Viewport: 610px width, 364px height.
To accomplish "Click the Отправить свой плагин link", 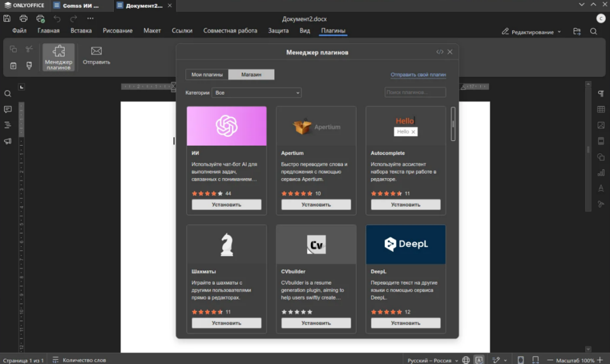I will [x=418, y=75].
